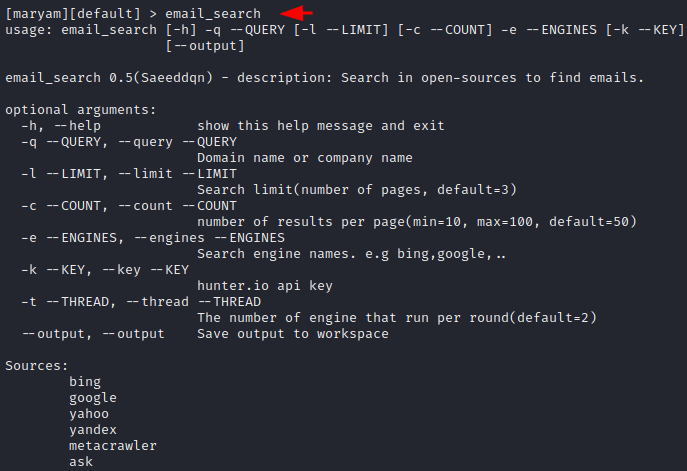The height and width of the screenshot is (471, 687).
Task: Click the red arrow annotation
Action: [297, 13]
